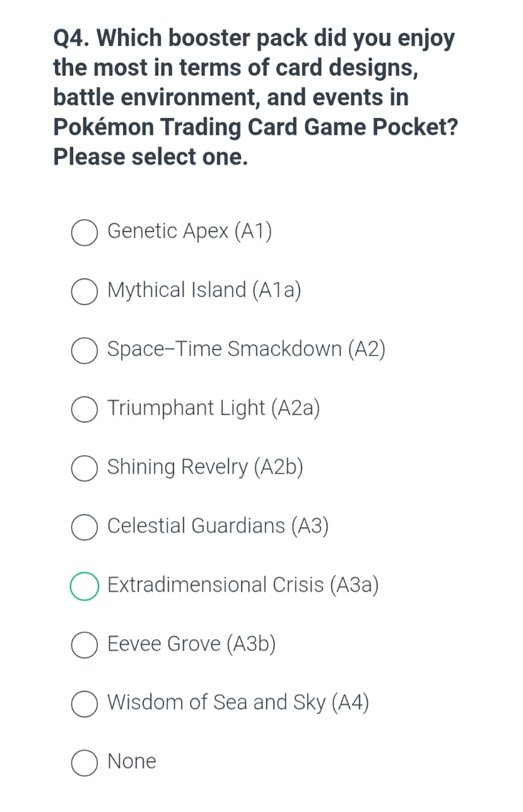Click the "Wisdom of Sea and Sky (A4)" label
523x812 pixels.
pyautogui.click(x=238, y=702)
